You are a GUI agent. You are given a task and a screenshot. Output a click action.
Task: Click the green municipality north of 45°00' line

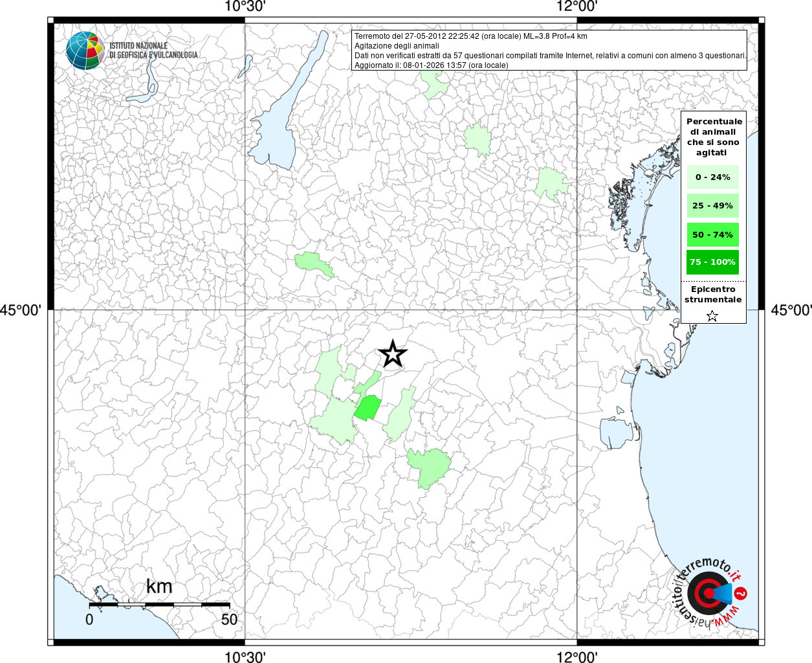point(314,264)
